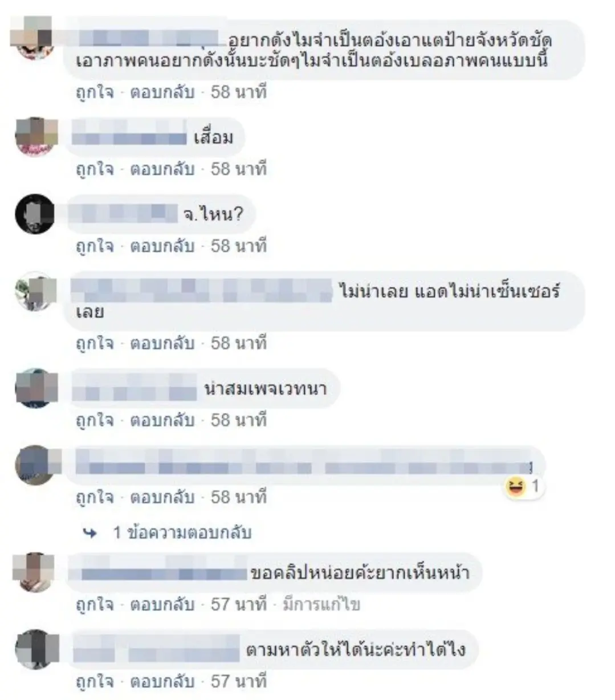Screen dimensions: 615x700
Task: Click '58 นาที' timestamp under topmost comment
Action: pyautogui.click(x=239, y=92)
